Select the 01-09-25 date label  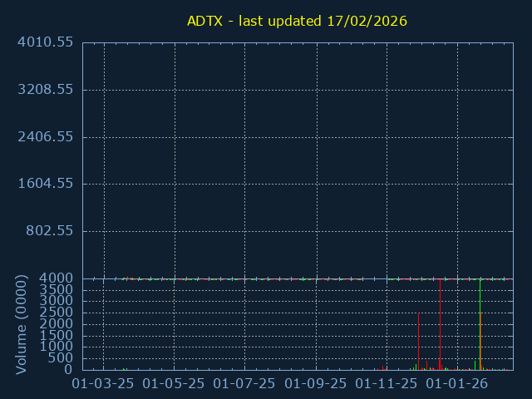point(316,383)
